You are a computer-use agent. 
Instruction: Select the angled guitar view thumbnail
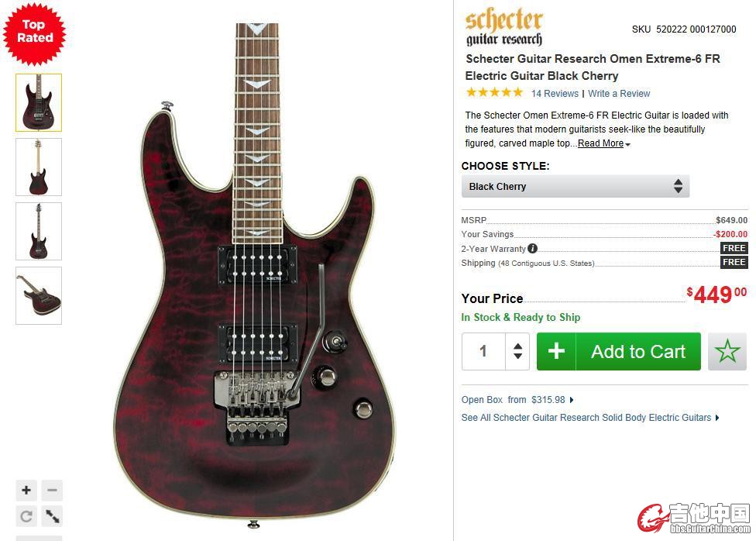point(39,295)
